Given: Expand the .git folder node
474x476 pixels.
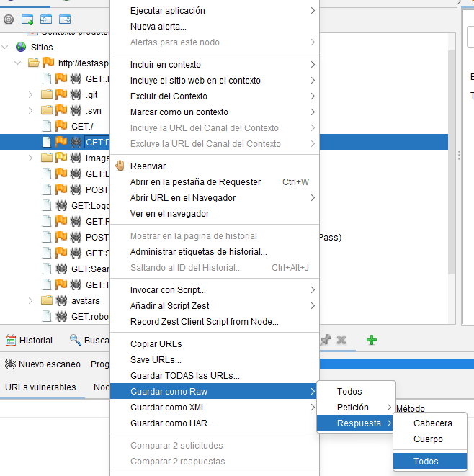Looking at the screenshot, I should click(30, 94).
